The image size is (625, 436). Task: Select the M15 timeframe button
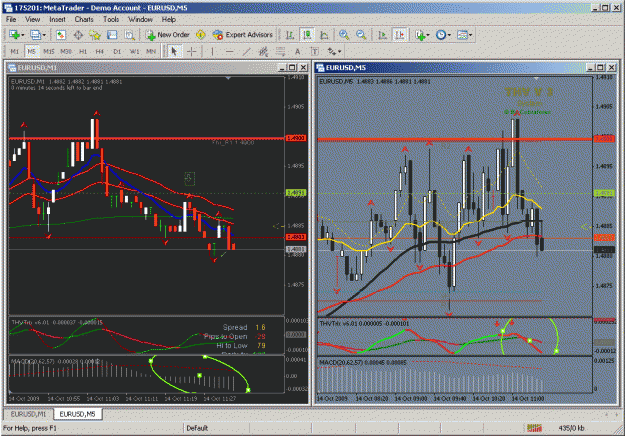pyautogui.click(x=49, y=51)
